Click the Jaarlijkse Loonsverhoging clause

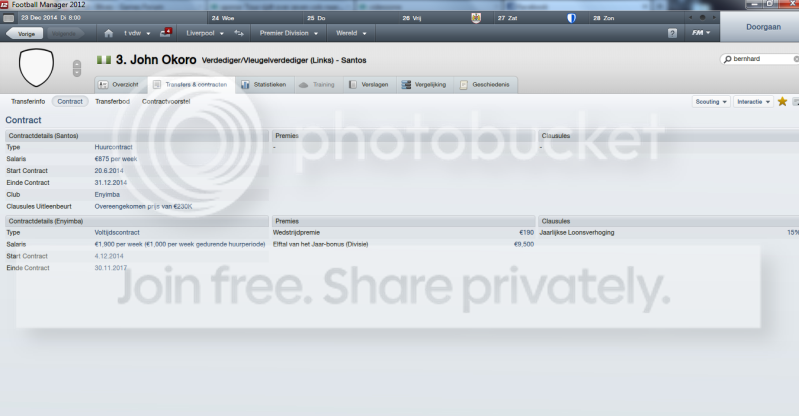(577, 232)
